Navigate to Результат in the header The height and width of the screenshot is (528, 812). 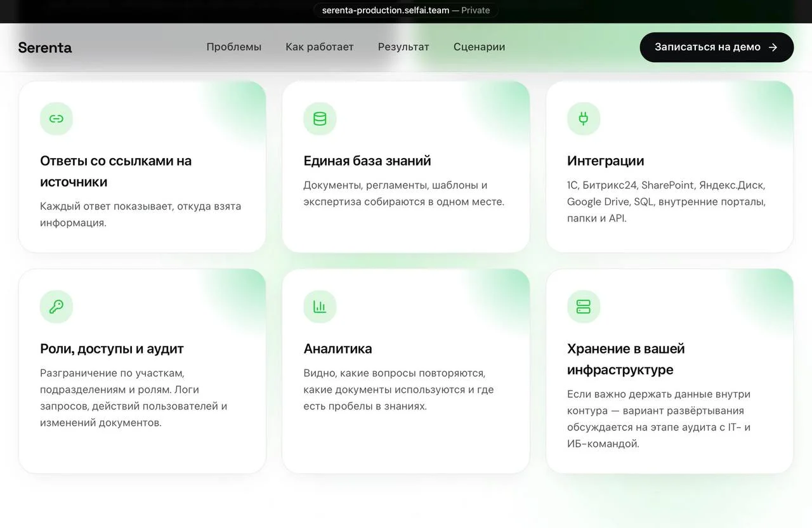tap(403, 47)
